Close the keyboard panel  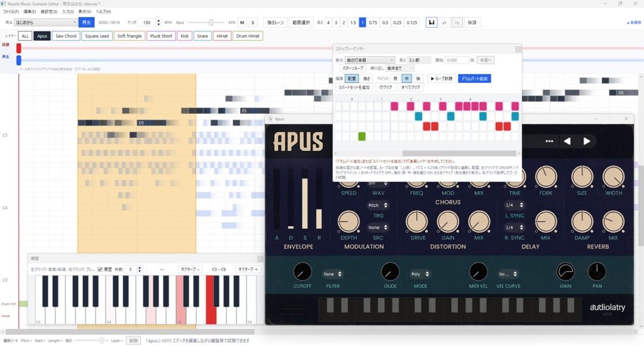pyautogui.click(x=260, y=259)
